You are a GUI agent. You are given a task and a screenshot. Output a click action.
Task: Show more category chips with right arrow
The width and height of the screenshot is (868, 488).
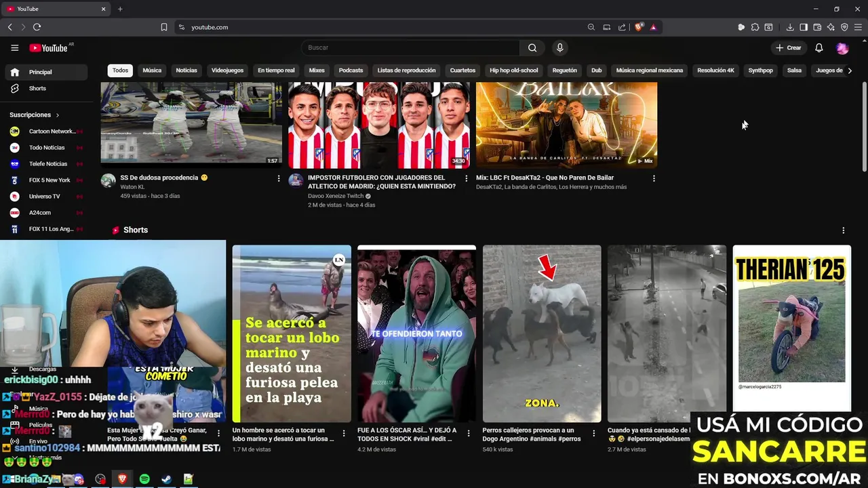pyautogui.click(x=850, y=70)
